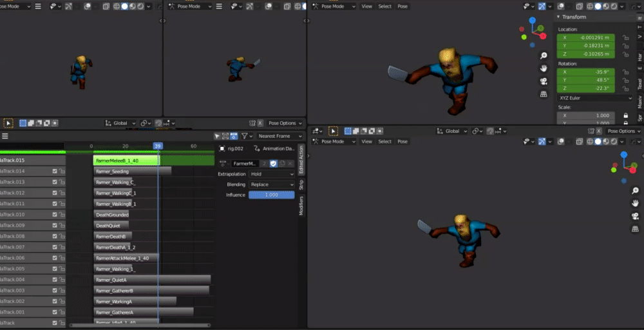644x330 pixels.
Task: Open the NLA filter funnel popover
Action: [x=247, y=136]
